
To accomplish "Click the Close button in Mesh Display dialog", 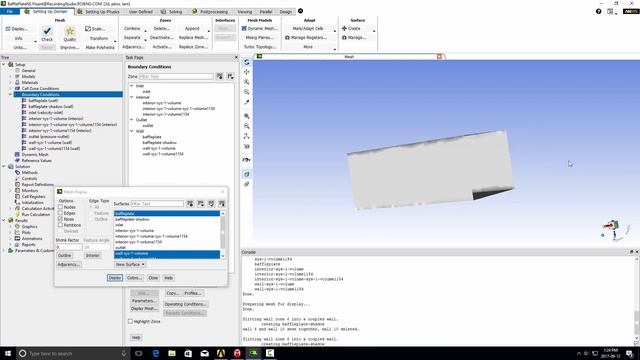I will (153, 278).
